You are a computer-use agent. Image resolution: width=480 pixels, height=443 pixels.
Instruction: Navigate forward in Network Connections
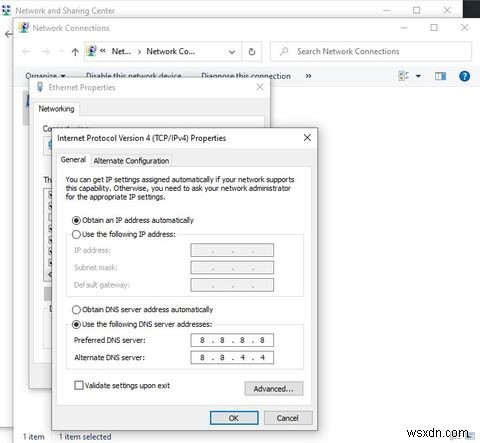(x=46, y=51)
